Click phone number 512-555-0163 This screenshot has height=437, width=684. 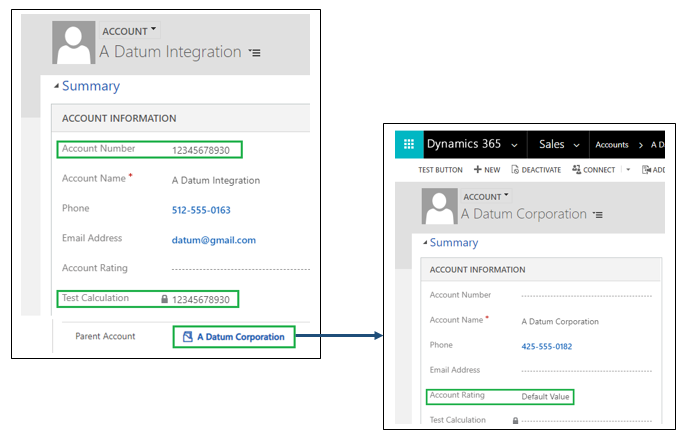[x=201, y=210]
